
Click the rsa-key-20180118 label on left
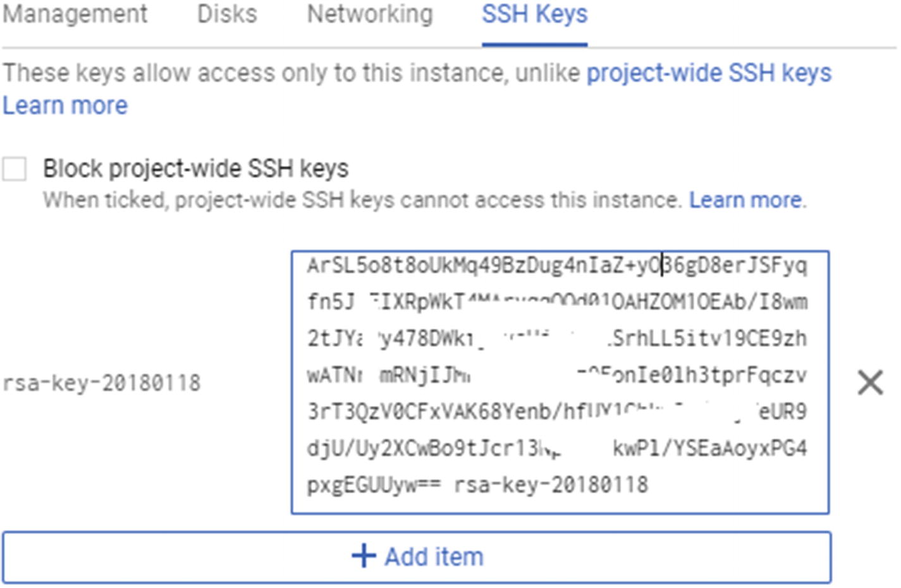[102, 383]
